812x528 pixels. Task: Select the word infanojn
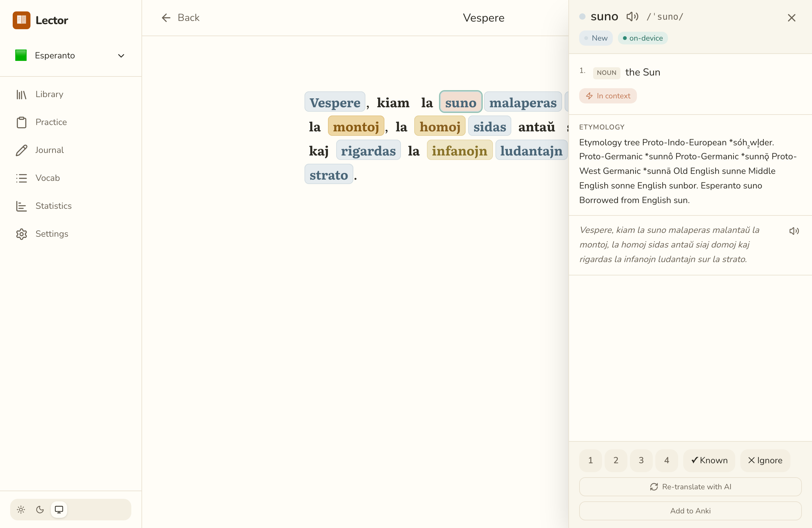[460, 150]
